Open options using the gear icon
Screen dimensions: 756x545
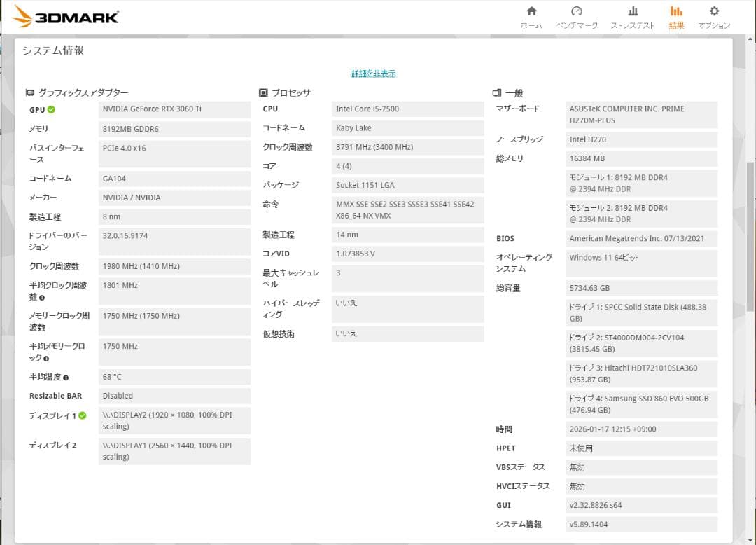713,11
